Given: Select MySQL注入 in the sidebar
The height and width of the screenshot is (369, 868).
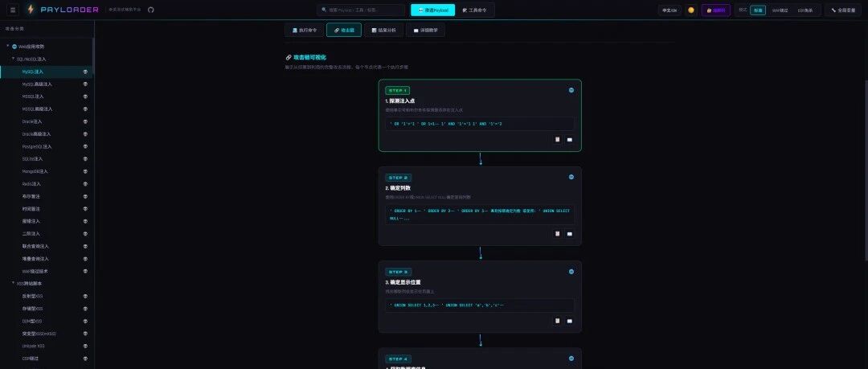Looking at the screenshot, I should (x=33, y=72).
